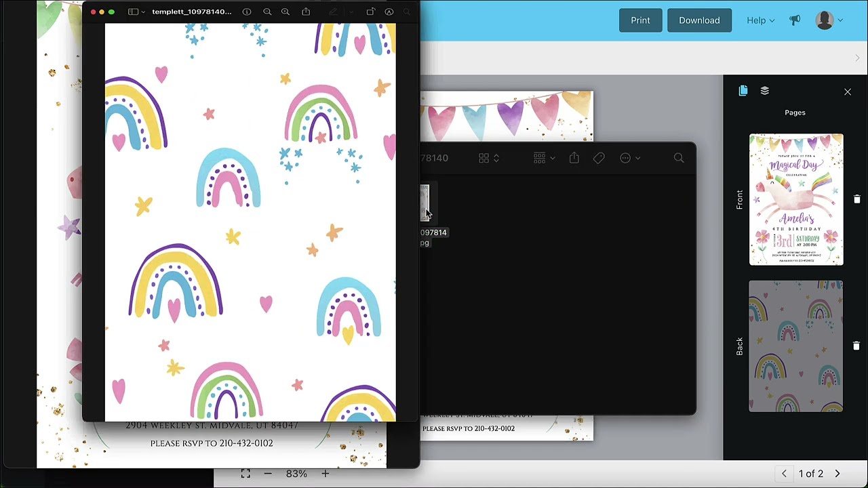Go to next page arrow
Screen dimensions: 868x488
tap(837, 474)
